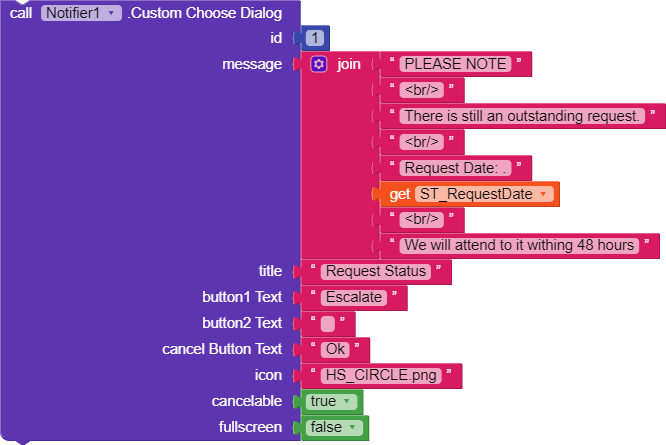Edit the Request Status title text
This screenshot has width=666, height=445.
coord(375,271)
